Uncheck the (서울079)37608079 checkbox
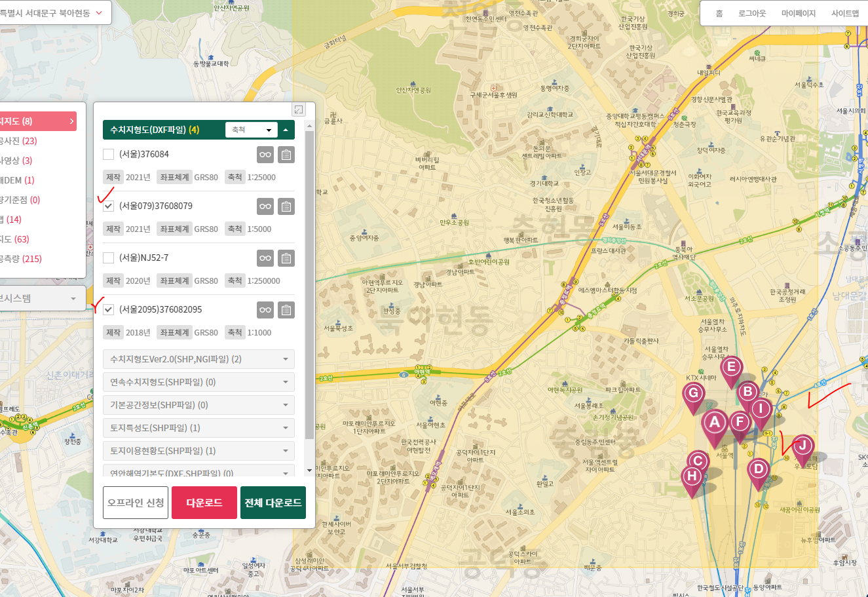Image resolution: width=868 pixels, height=597 pixels. [x=109, y=206]
